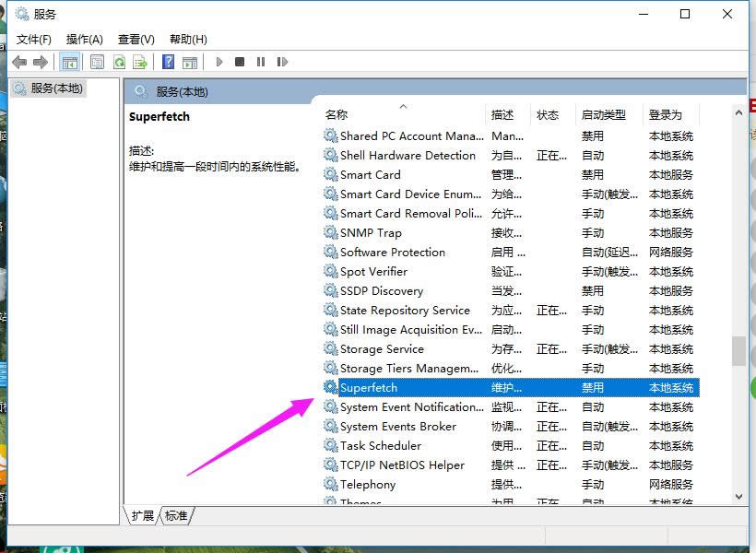Viewport: 756px width, 553px height.
Task: Click the scrollbar down arrow
Action: (738, 495)
